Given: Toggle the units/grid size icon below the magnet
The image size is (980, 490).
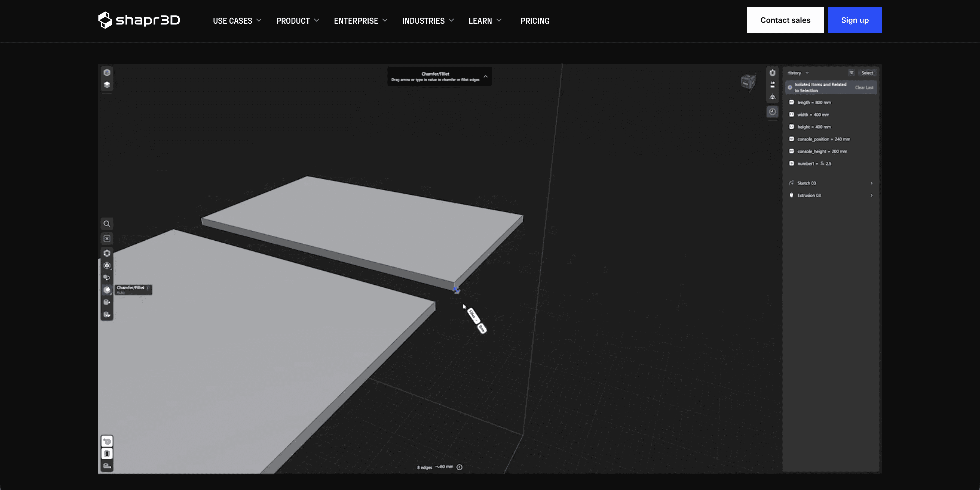Looking at the screenshot, I should (x=772, y=84).
